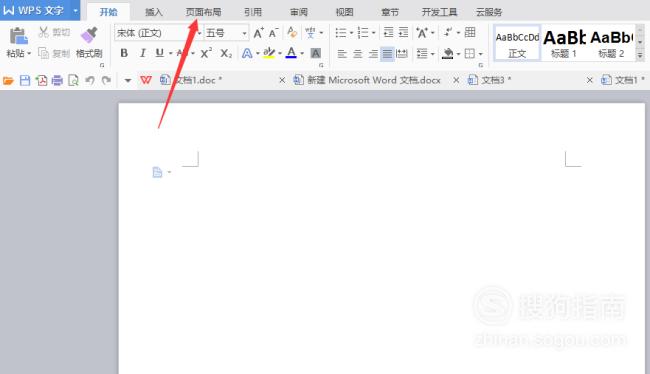Viewport: 650px width, 374px height.
Task: Export to PDF icon
Action: tap(41, 80)
